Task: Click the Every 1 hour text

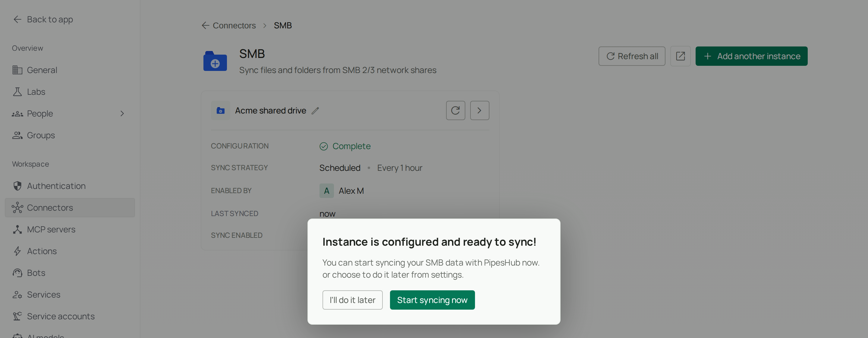Action: tap(400, 168)
